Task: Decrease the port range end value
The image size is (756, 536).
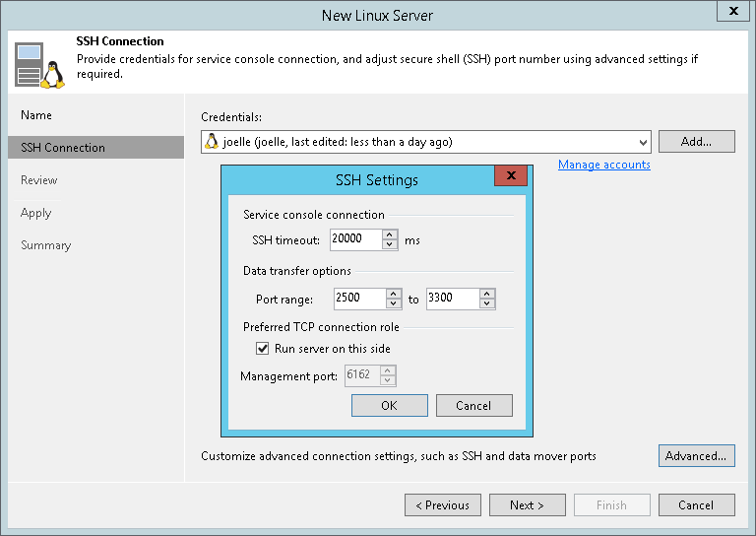Action: click(487, 303)
